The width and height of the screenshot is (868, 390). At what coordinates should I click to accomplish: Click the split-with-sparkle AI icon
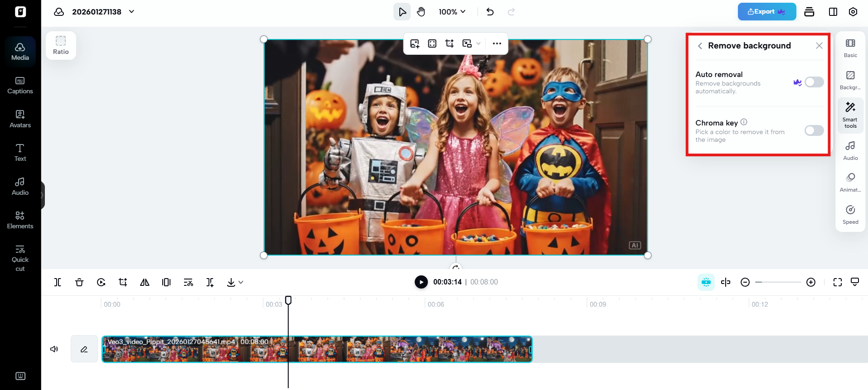pos(210,282)
